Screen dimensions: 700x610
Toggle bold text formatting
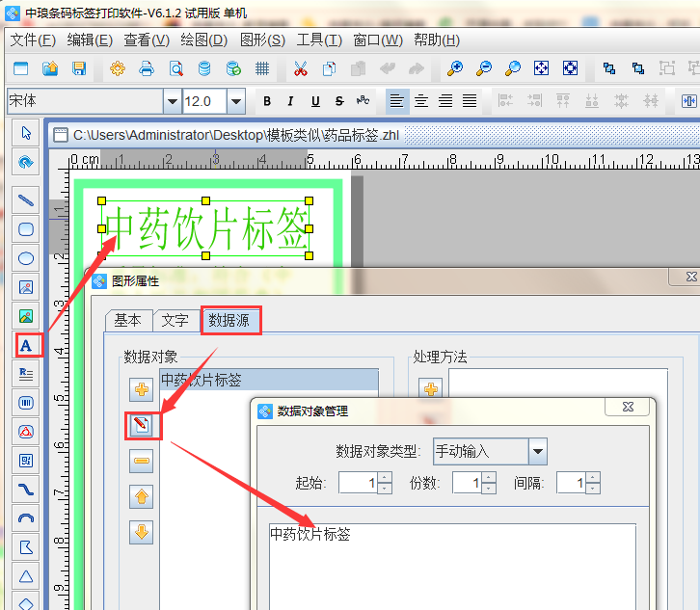coord(267,101)
